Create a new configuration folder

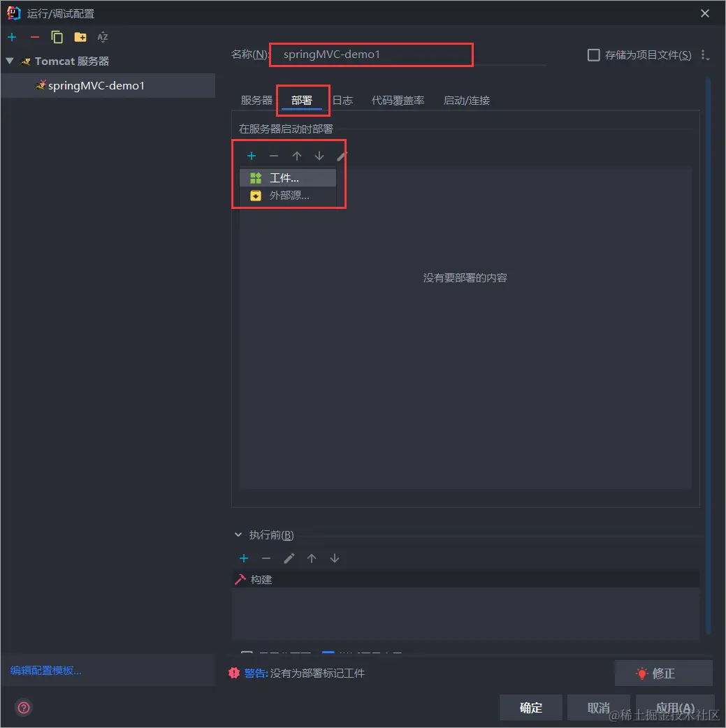click(x=80, y=37)
